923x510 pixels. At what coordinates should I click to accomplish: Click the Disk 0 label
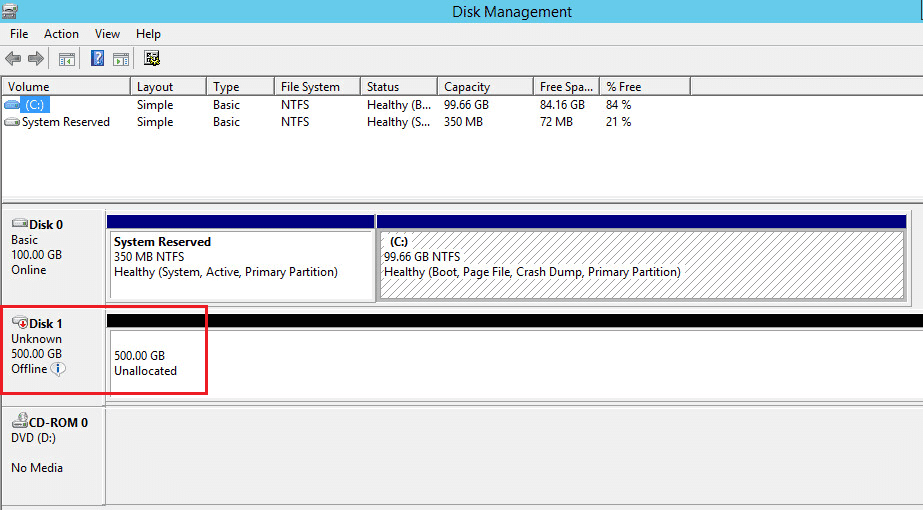(x=46, y=224)
